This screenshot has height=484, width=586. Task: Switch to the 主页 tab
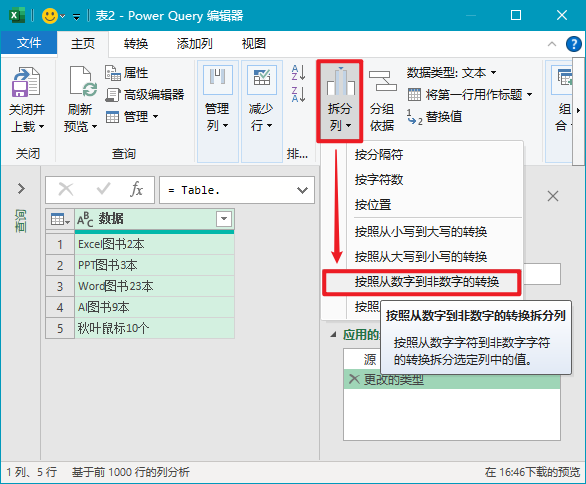click(x=83, y=43)
